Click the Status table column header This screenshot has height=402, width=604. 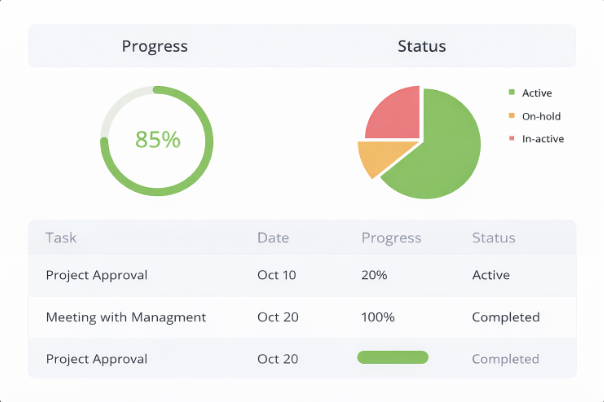point(494,238)
